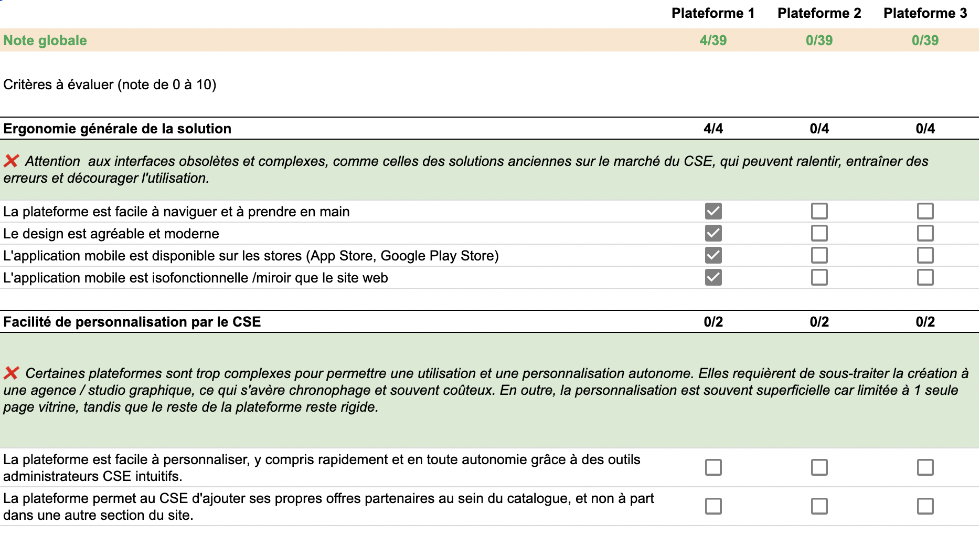The height and width of the screenshot is (544, 980).
Task: Select 'L'application mobile est isofonctionnelle' row text
Action: 196,278
